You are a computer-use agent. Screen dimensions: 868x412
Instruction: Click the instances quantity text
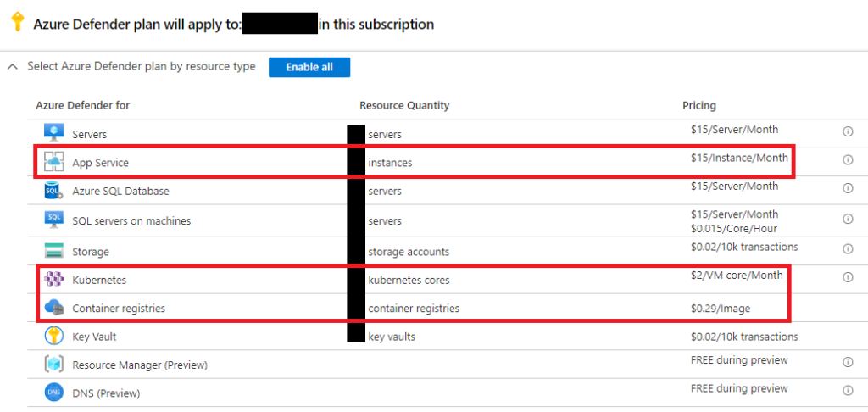click(x=390, y=163)
